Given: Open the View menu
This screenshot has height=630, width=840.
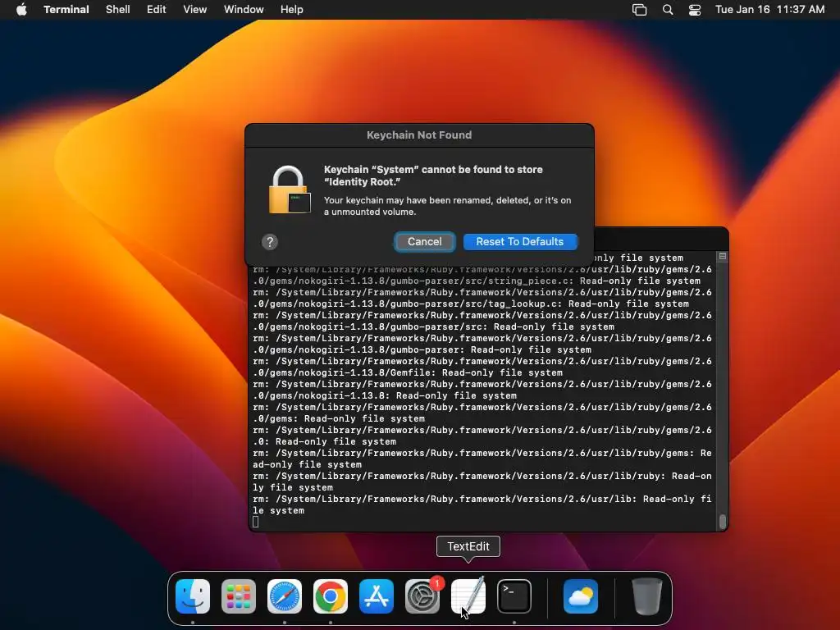Looking at the screenshot, I should pos(195,10).
